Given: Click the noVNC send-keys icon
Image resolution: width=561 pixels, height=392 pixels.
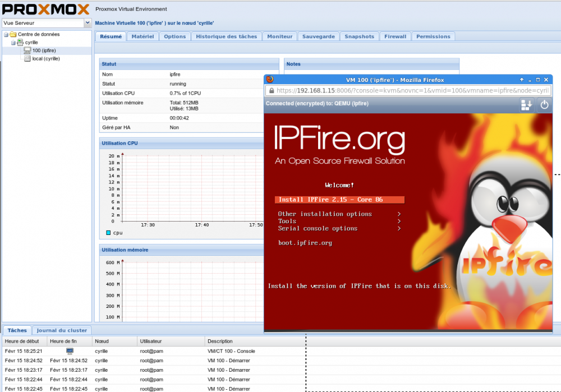Looking at the screenshot, I should coord(526,104).
